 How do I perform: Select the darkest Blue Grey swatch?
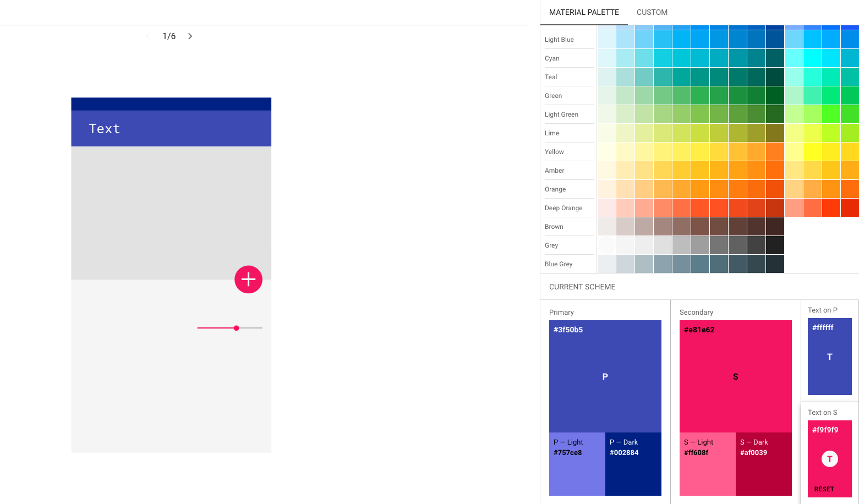[775, 264]
